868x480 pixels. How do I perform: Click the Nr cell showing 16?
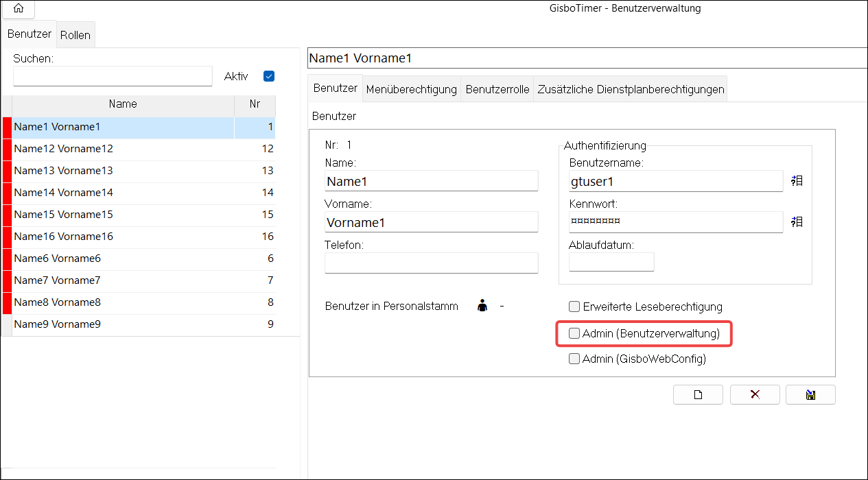tap(255, 237)
